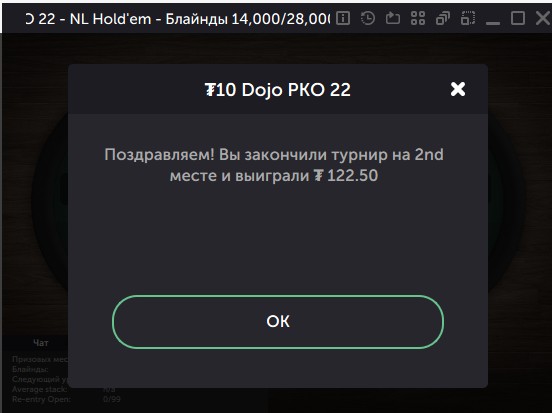Open the tournament info icon in title bar
The width and height of the screenshot is (552, 413).
point(343,18)
